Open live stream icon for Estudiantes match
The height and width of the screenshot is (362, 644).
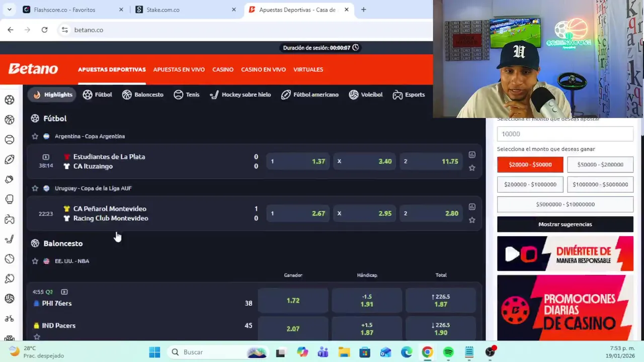coord(46,157)
